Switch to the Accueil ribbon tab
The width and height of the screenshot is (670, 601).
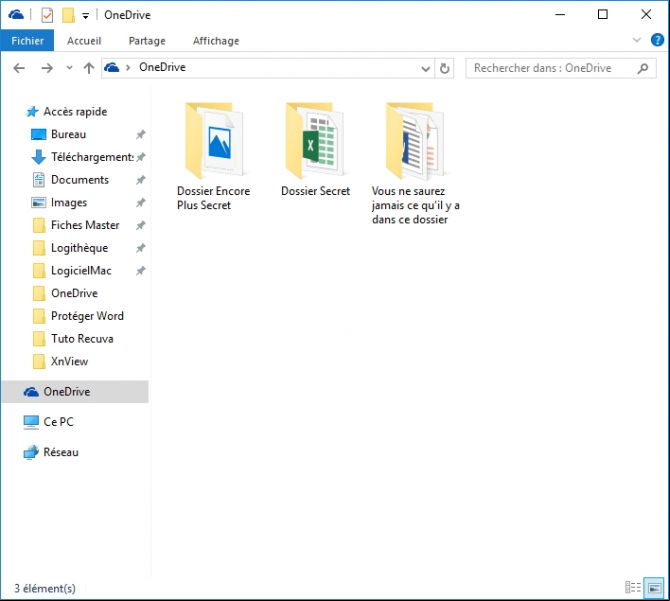pos(84,41)
